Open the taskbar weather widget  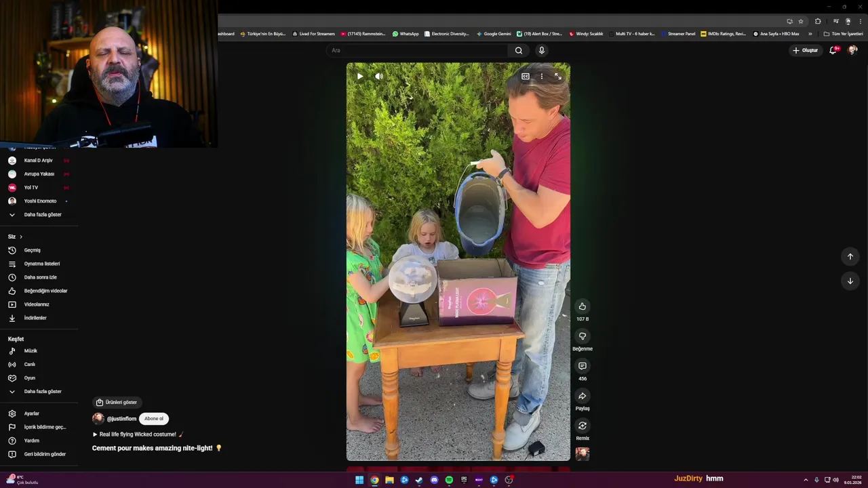tap(22, 479)
